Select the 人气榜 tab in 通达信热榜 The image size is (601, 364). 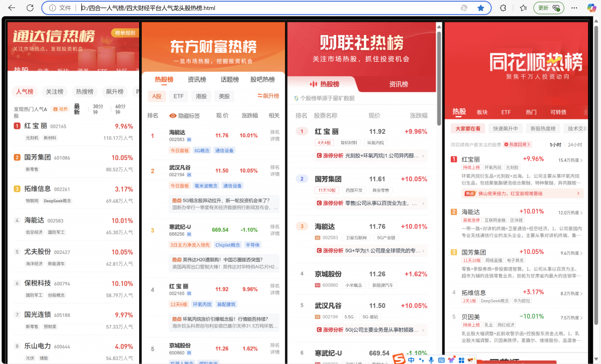point(24,92)
